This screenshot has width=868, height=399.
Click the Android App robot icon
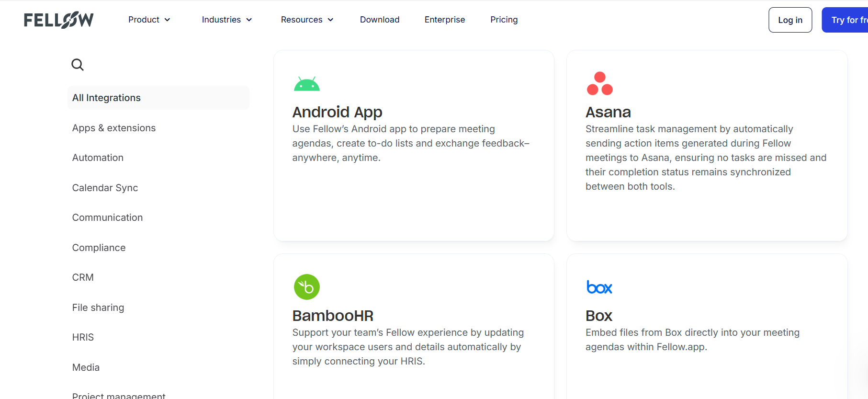pyautogui.click(x=307, y=84)
